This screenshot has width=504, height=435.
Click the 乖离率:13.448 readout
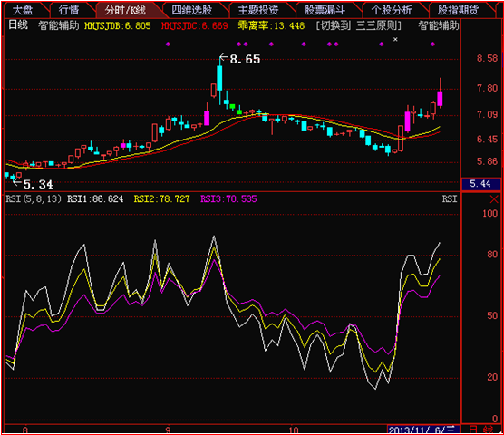pos(271,25)
